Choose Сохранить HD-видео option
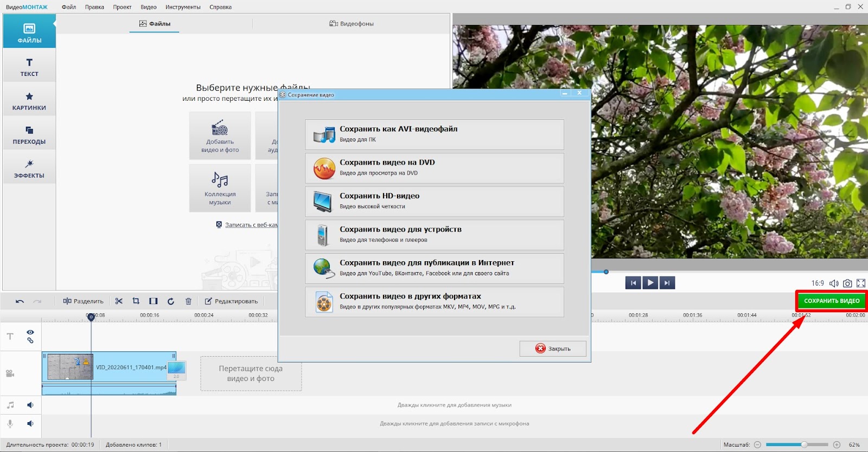868x452 pixels. click(x=435, y=202)
